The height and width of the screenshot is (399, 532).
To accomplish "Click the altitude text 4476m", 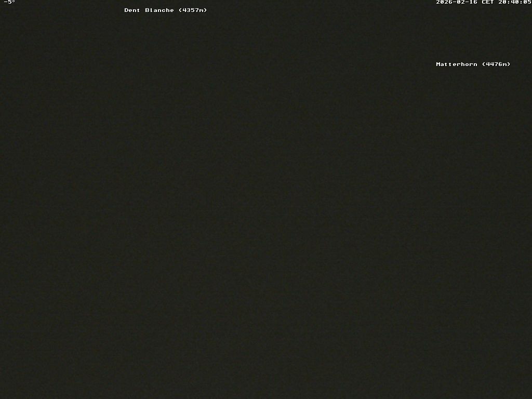I will click(498, 64).
